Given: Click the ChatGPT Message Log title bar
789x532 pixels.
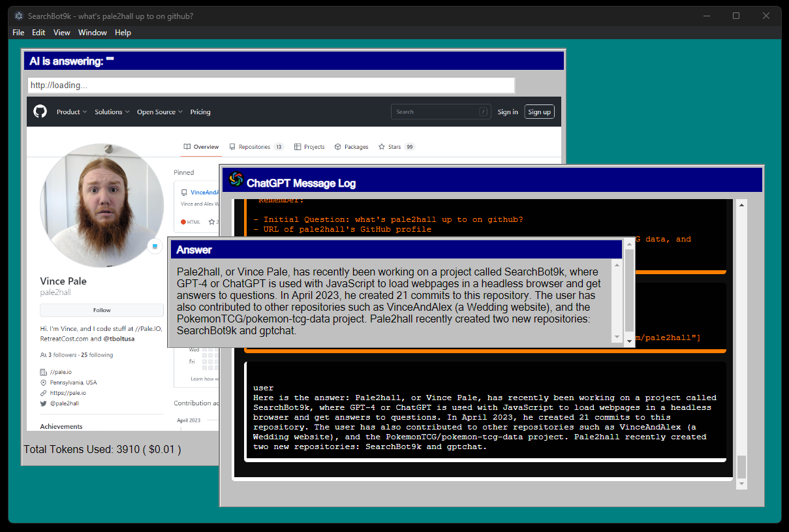Looking at the screenshot, I should coord(493,180).
